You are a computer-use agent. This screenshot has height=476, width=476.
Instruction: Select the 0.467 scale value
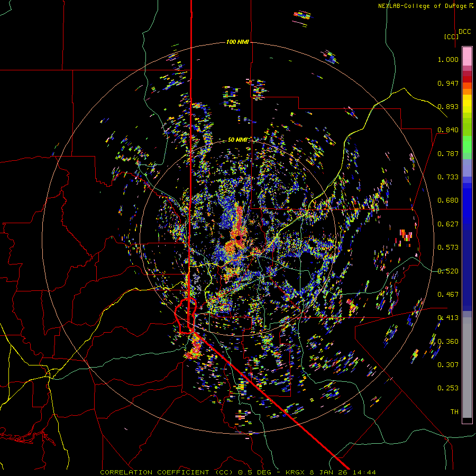448,295
